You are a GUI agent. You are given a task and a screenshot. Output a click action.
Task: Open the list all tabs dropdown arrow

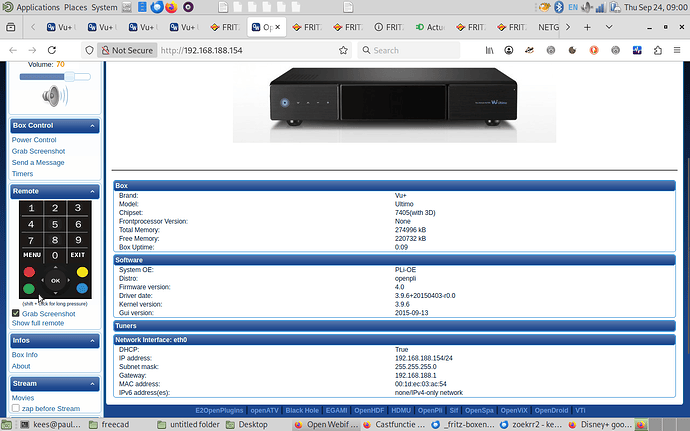(x=609, y=27)
